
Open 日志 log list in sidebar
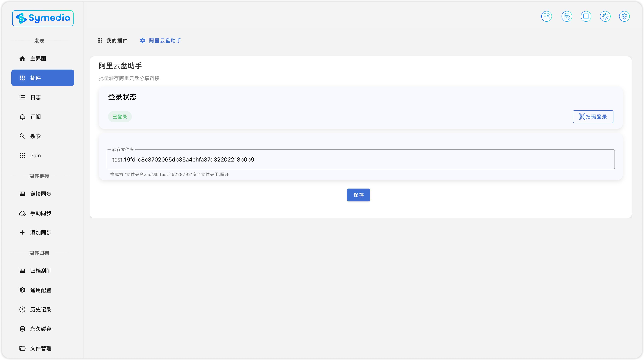tap(36, 97)
